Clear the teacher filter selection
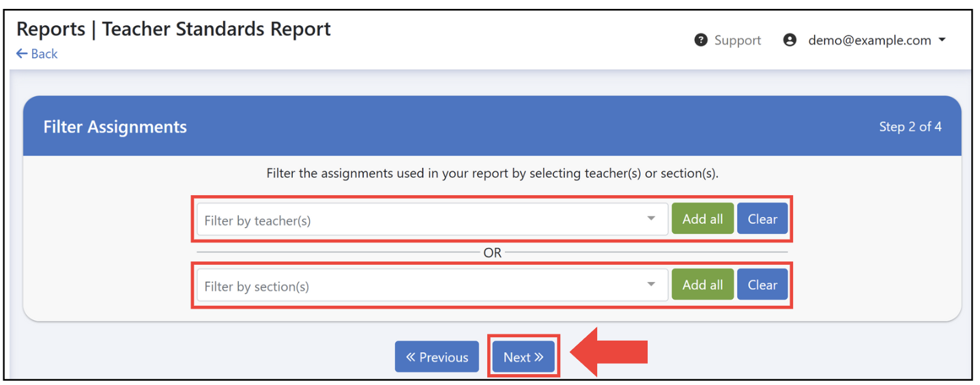Screen dimensions: 980x385 click(762, 219)
